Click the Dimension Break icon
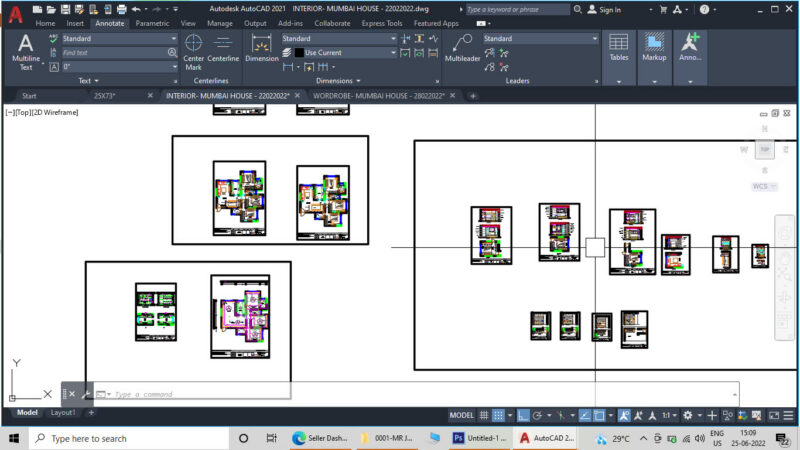Screen dimensions: 800x450 [406, 39]
